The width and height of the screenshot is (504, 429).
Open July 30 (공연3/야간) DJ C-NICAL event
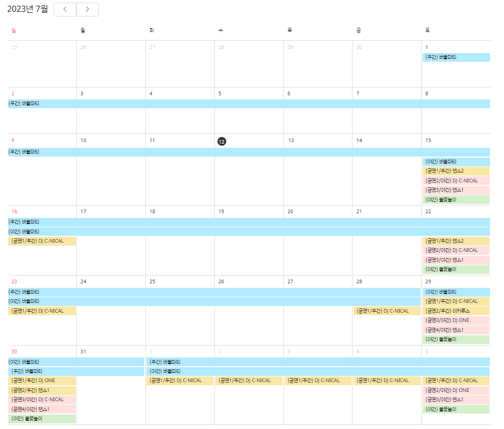[42, 400]
